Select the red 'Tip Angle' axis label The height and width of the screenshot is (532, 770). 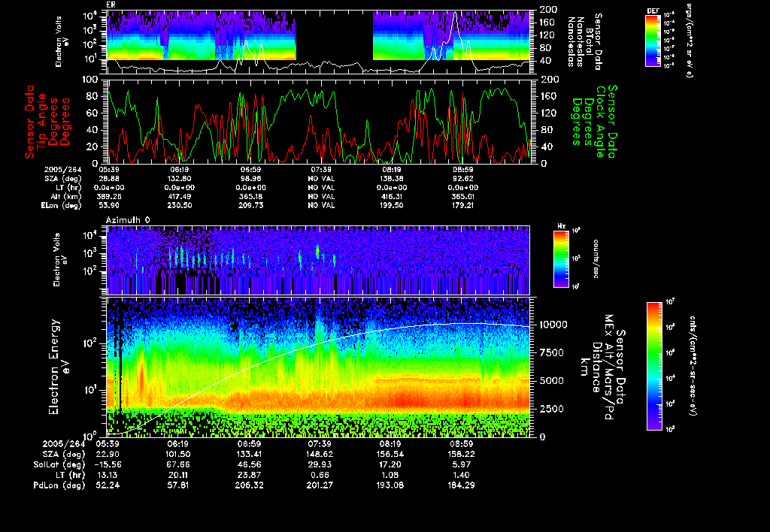[41, 122]
